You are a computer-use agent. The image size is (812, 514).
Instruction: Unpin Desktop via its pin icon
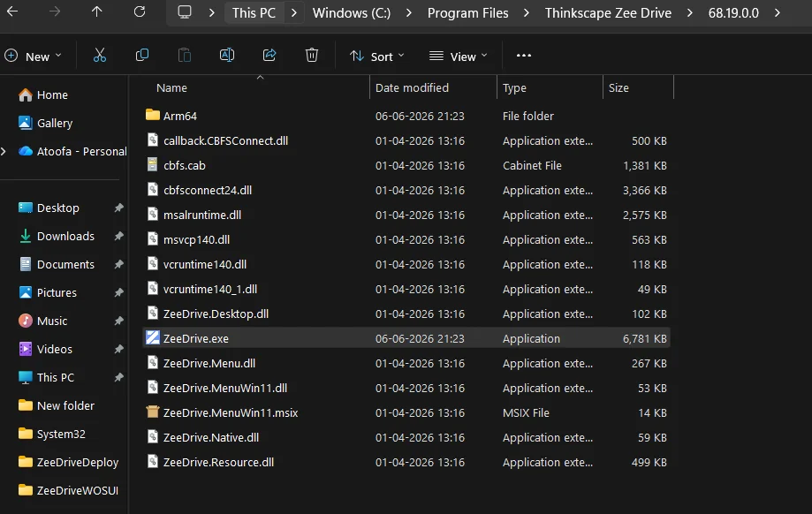pyautogui.click(x=118, y=208)
